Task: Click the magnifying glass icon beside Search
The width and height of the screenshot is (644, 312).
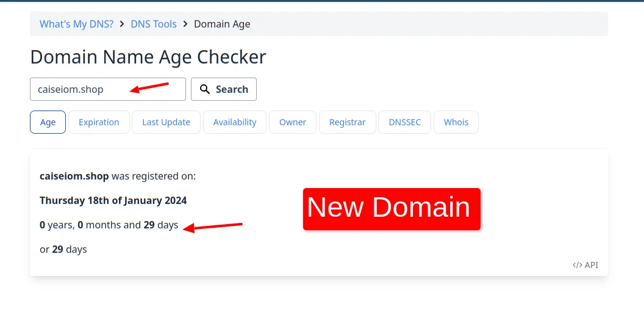Action: (205, 89)
